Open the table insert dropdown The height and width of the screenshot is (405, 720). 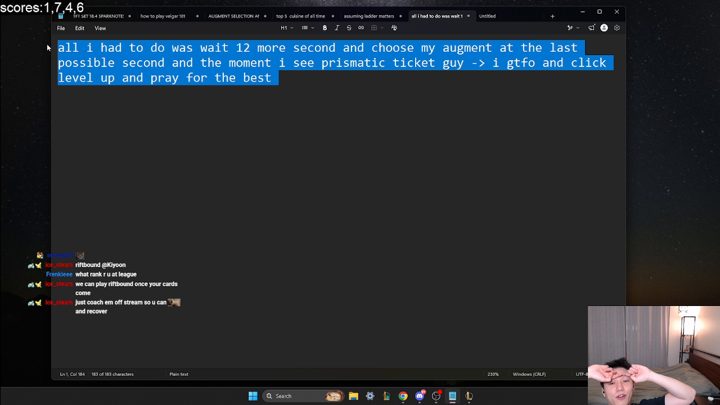[377, 28]
